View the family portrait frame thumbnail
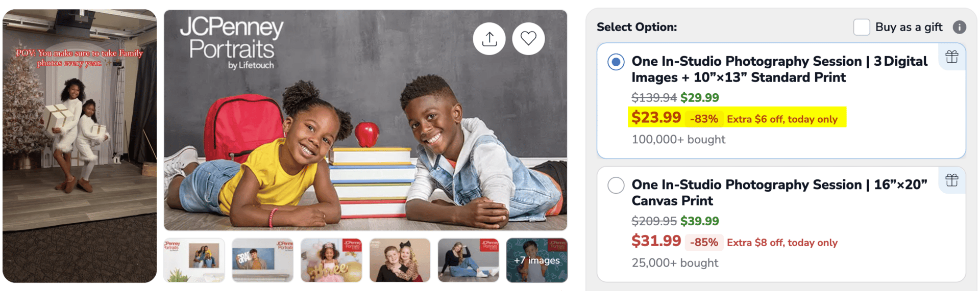Screen dimensions: 980x291 pos(194,260)
